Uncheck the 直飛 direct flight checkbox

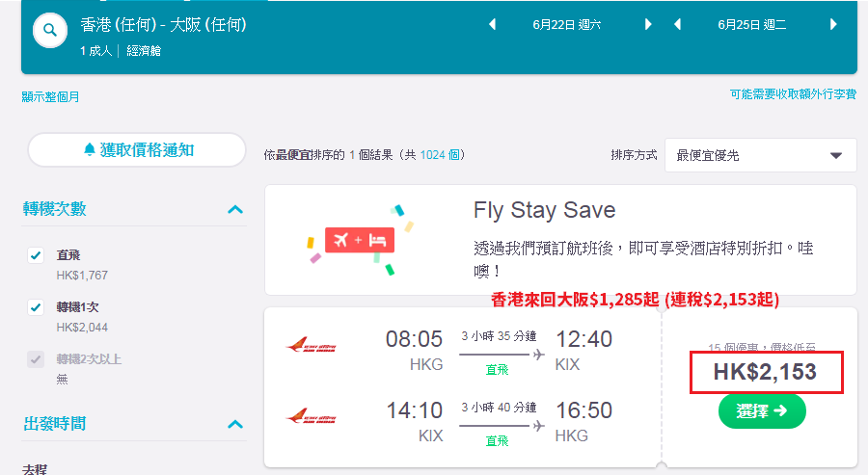[x=36, y=255]
